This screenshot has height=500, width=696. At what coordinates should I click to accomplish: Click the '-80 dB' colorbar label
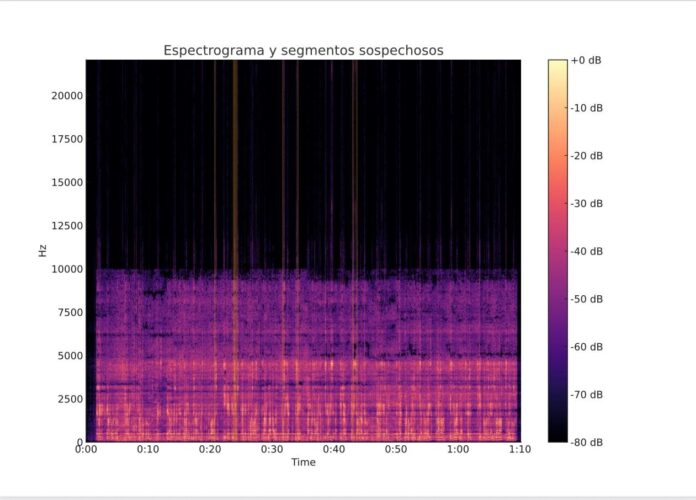pos(588,442)
